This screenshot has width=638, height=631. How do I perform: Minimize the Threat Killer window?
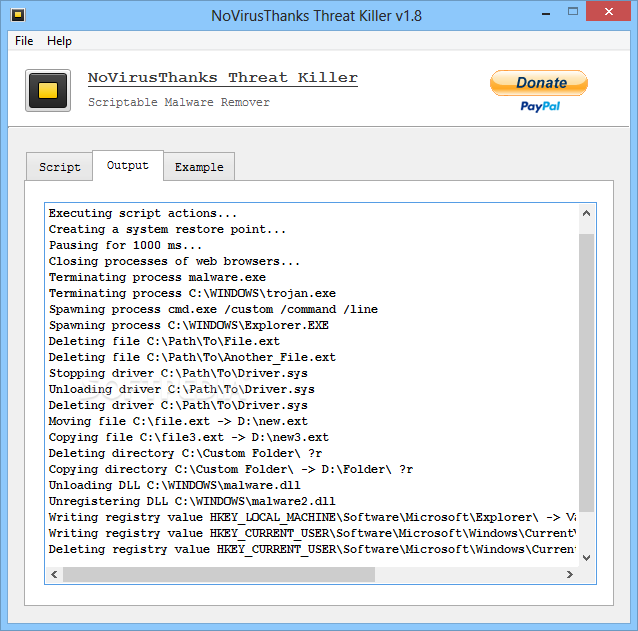point(546,13)
